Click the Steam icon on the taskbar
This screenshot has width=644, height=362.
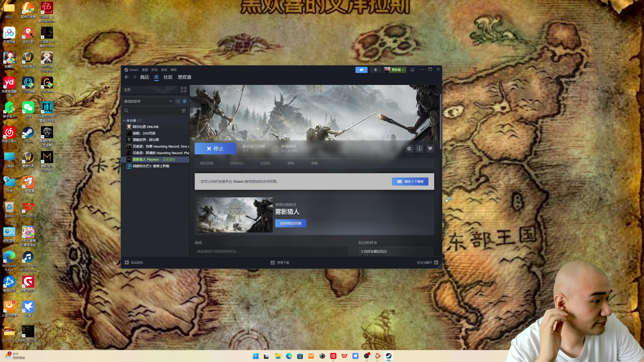(388, 356)
